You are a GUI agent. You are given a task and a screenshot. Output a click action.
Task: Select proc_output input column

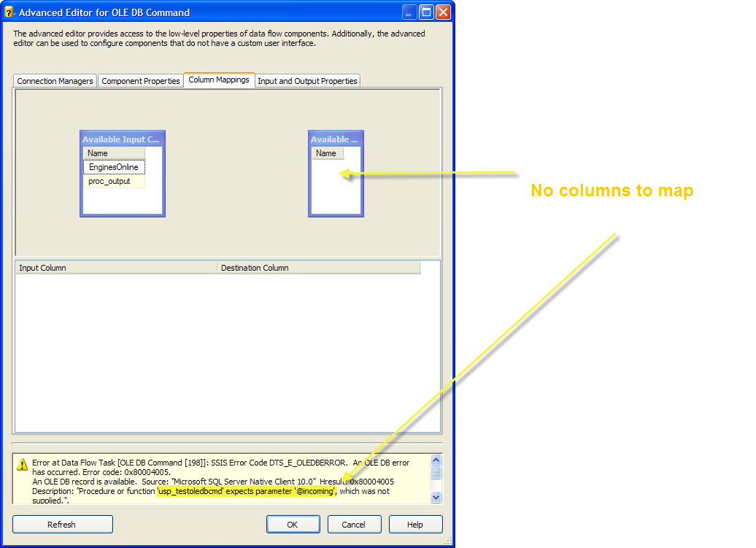[114, 181]
